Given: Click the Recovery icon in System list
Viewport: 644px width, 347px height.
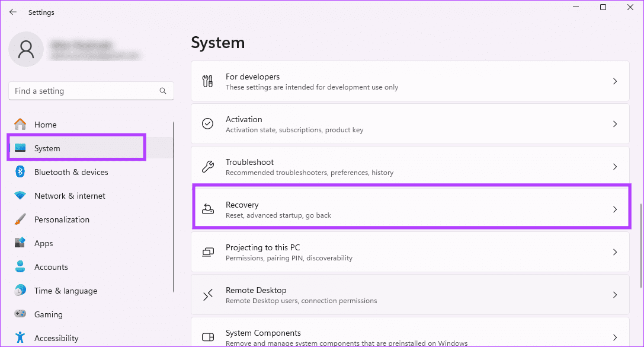Looking at the screenshot, I should click(208, 209).
